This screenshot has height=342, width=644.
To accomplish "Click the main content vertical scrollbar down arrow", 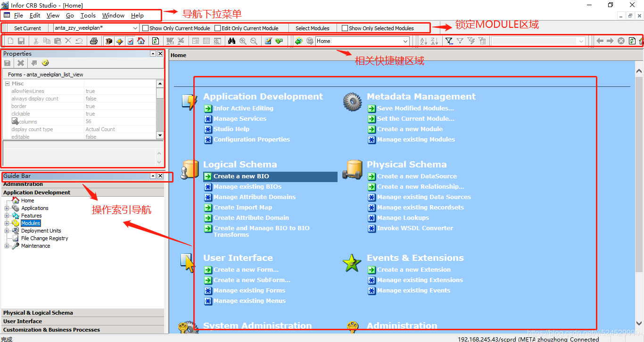I will (639, 324).
